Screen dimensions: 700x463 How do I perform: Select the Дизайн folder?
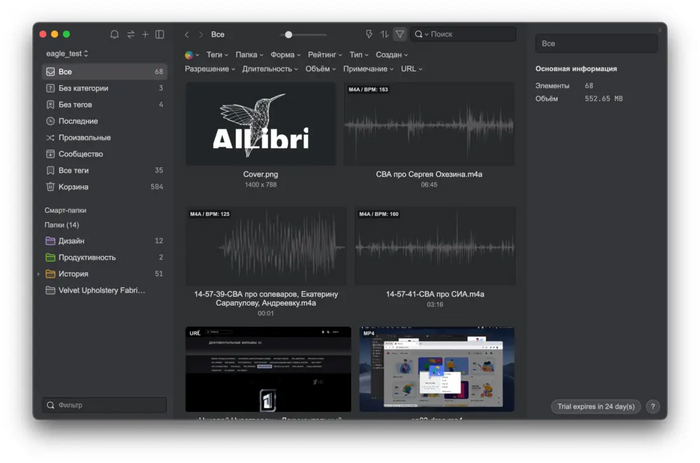tap(71, 241)
